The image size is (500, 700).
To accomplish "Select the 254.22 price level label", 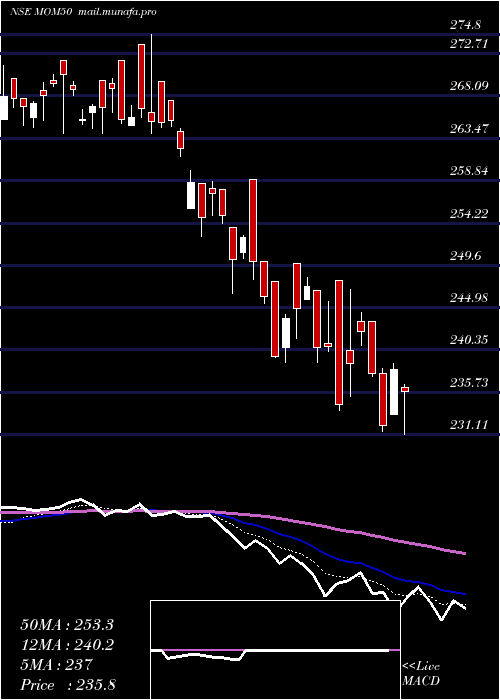I will click(x=469, y=214).
